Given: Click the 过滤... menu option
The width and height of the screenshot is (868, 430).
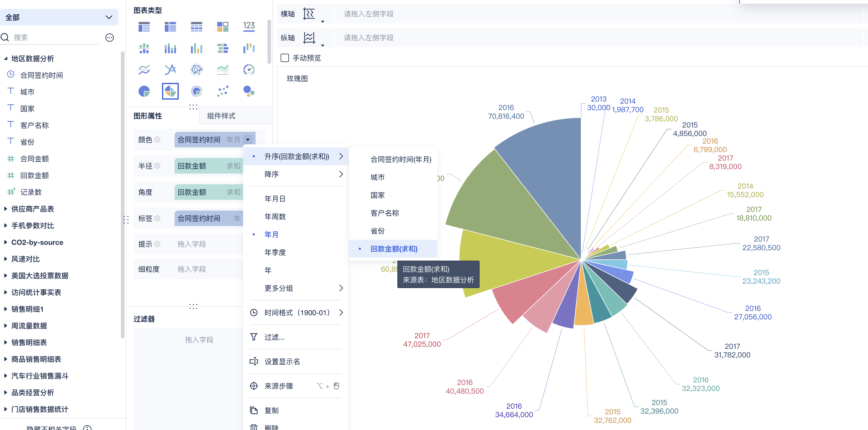Looking at the screenshot, I should pos(274,337).
